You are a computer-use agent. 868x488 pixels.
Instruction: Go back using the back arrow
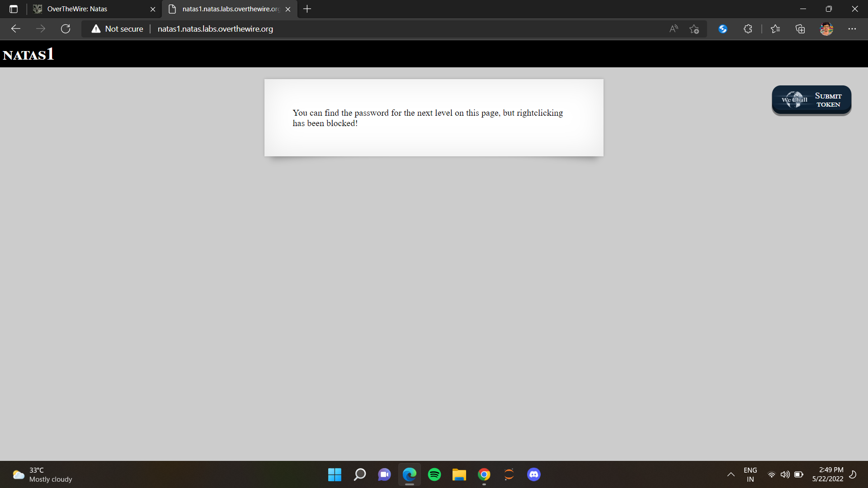[16, 29]
